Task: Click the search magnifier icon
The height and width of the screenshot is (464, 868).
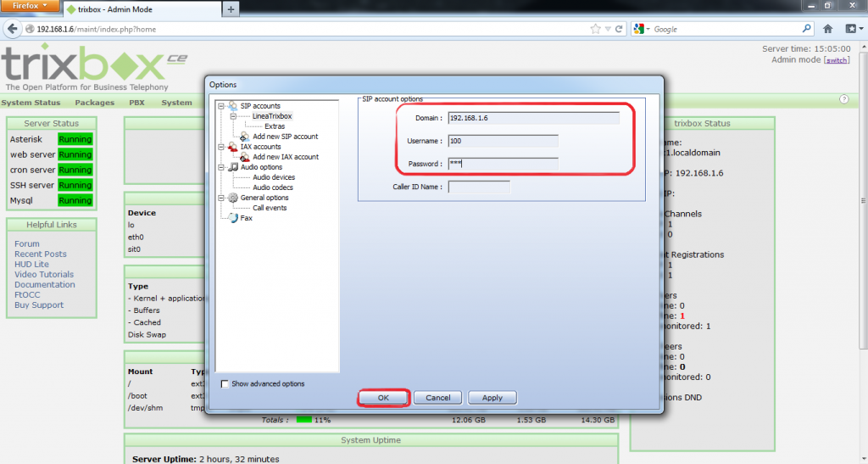Action: [x=807, y=28]
